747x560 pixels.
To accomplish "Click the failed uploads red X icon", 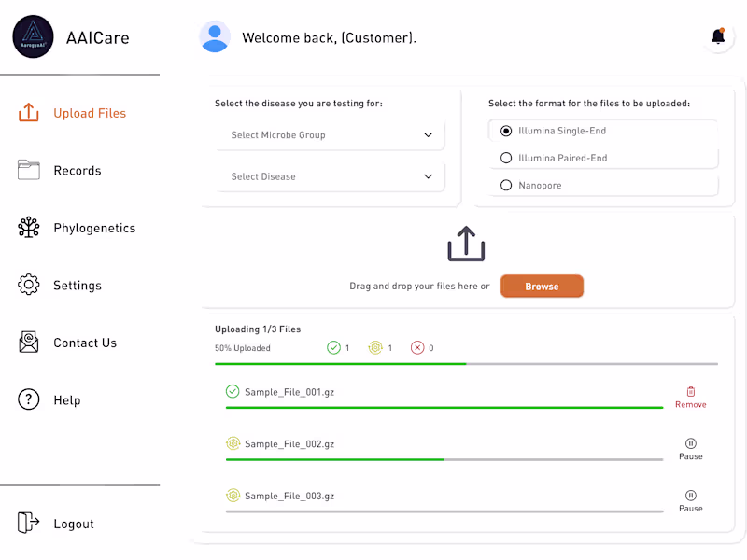I will 417,348.
